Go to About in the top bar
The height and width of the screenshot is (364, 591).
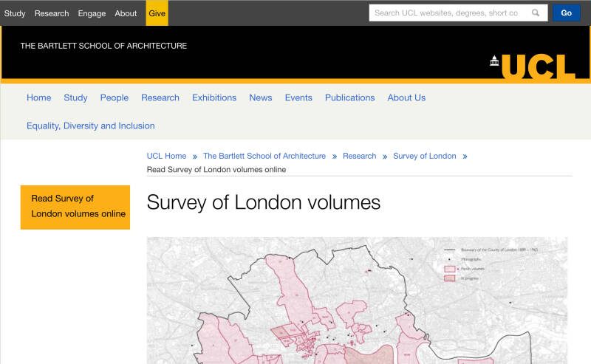tap(126, 13)
